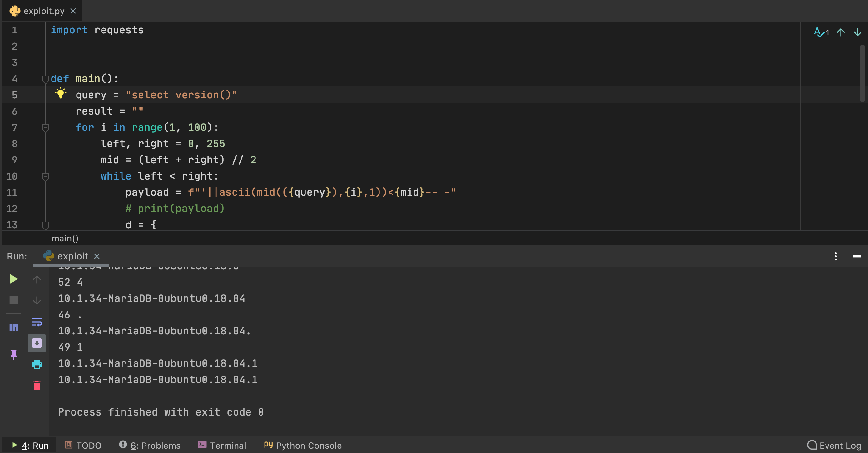Go to previous highlighted problem arrow

[x=841, y=32]
